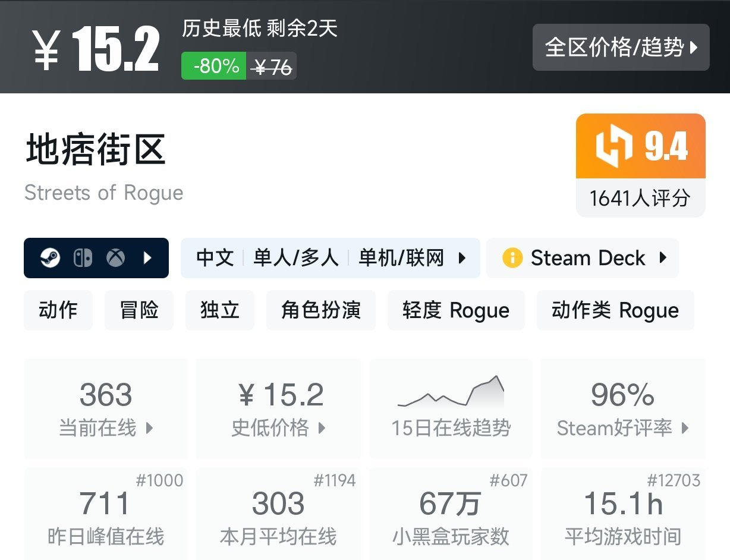Screen dimensions: 730x560
Task: Select the Xbox platform icon
Action: click(x=115, y=258)
